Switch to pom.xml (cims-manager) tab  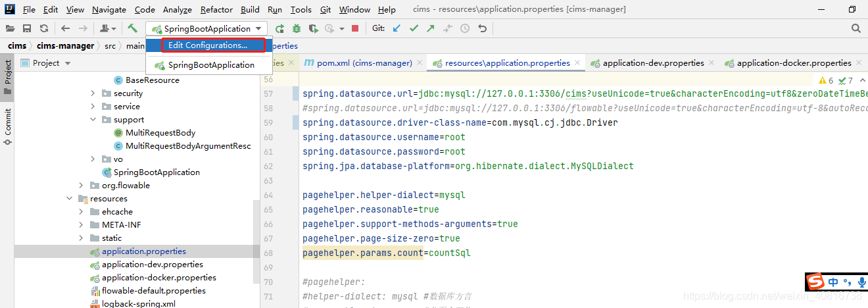coord(364,63)
